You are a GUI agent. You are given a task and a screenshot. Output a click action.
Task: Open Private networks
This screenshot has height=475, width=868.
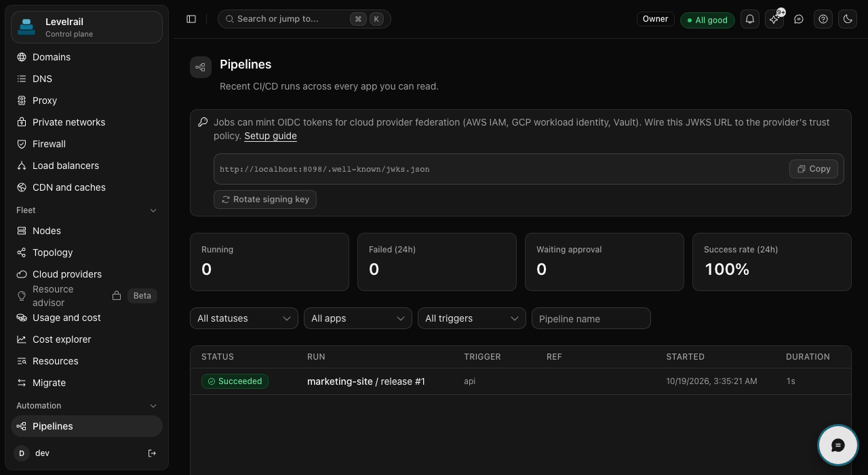87,122
